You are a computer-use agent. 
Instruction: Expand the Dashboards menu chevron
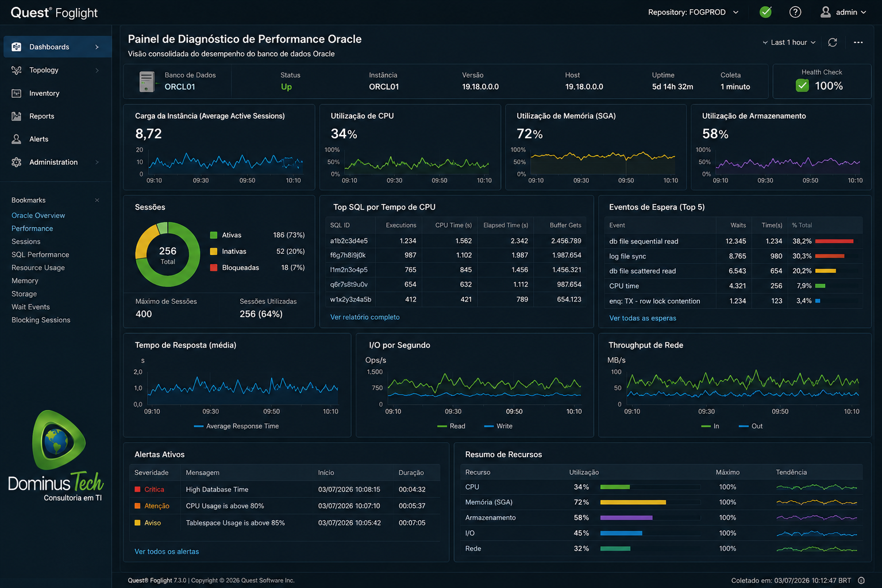[x=97, y=47]
